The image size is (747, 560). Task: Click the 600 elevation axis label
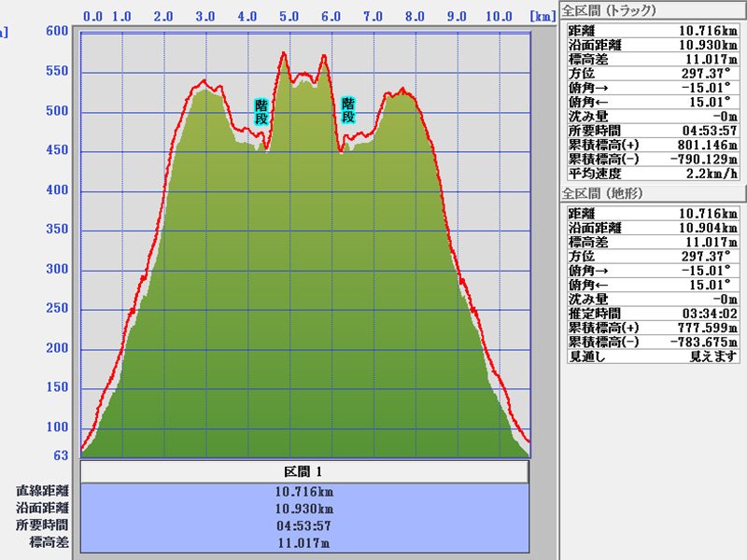(x=57, y=31)
